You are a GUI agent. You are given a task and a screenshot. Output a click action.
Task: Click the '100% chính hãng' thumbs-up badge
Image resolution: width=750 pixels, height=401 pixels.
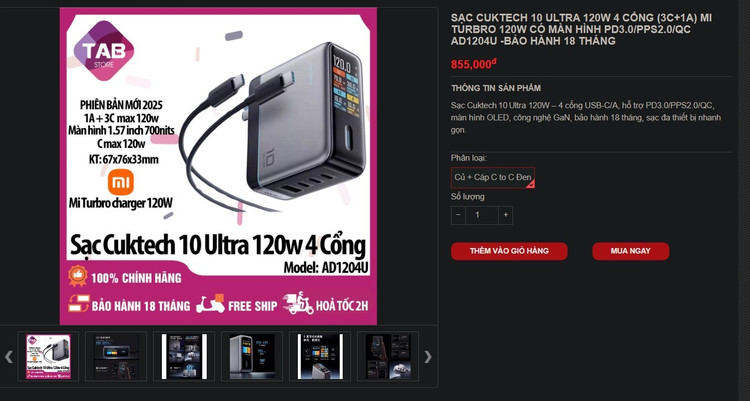point(77,276)
